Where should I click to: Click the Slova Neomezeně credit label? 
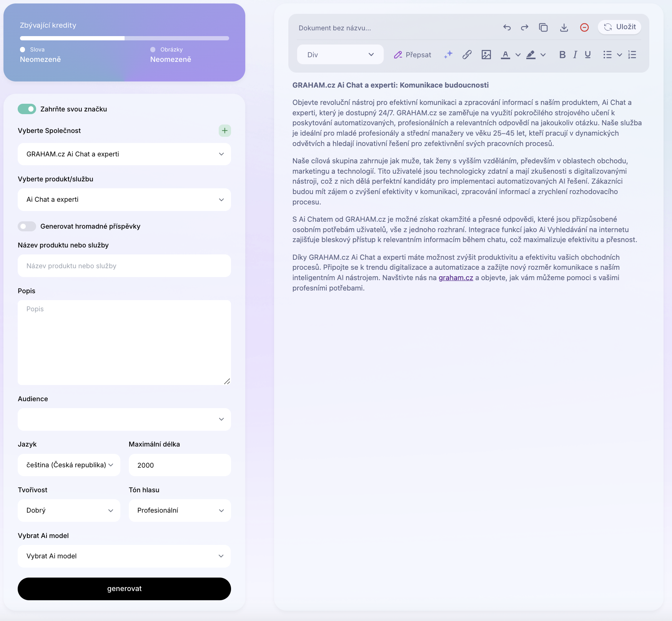pos(40,55)
